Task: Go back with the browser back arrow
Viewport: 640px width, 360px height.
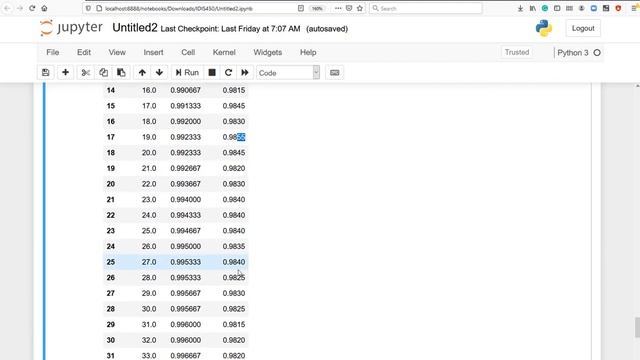Action: (x=7, y=8)
